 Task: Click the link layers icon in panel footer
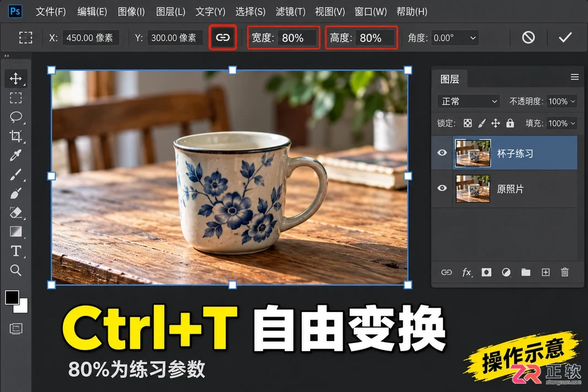(x=446, y=272)
